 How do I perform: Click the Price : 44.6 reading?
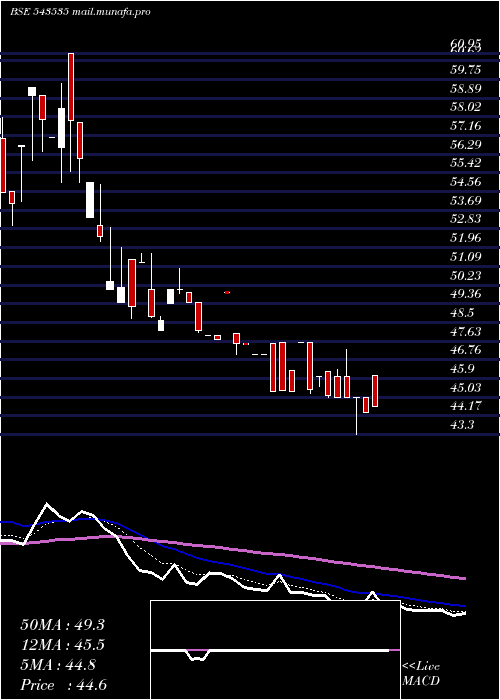click(x=63, y=685)
